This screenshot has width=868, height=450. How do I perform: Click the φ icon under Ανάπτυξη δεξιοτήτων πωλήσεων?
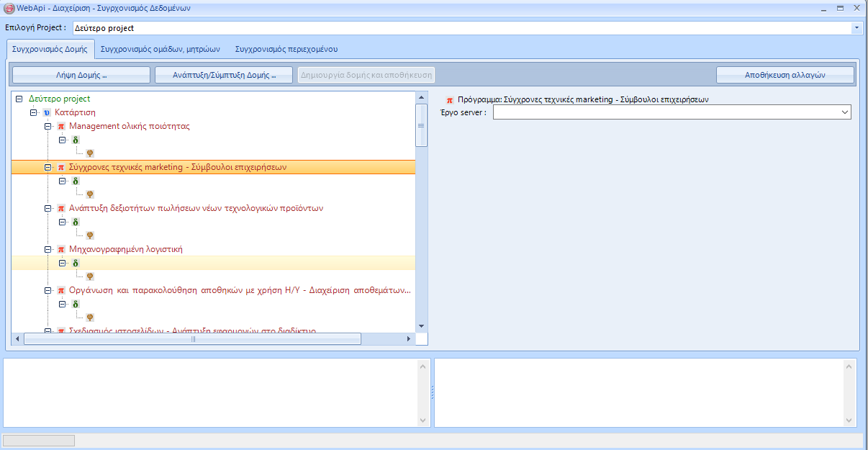click(x=90, y=235)
